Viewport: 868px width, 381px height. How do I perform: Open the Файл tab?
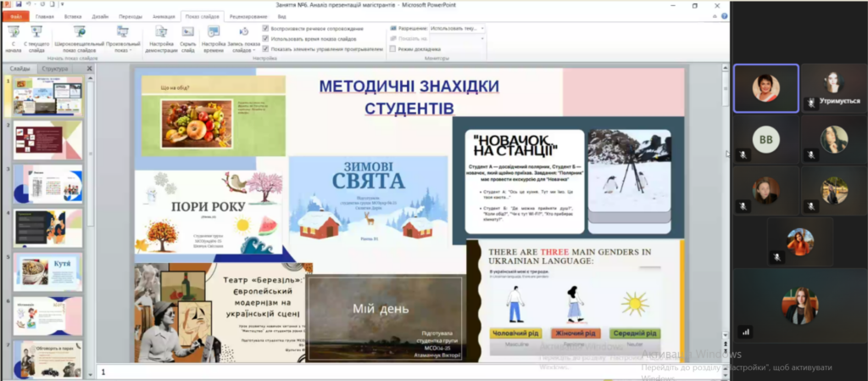click(x=15, y=17)
